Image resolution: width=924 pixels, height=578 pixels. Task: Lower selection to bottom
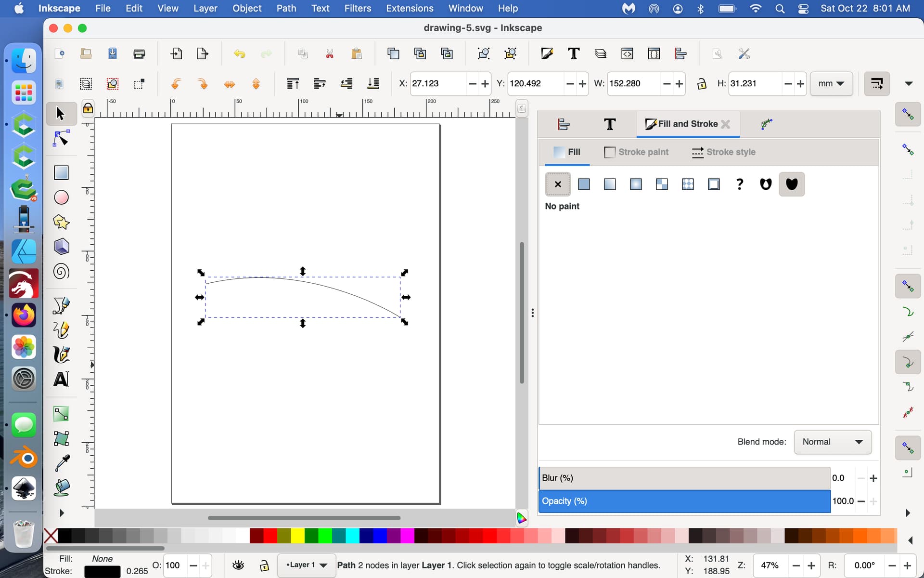(x=373, y=84)
